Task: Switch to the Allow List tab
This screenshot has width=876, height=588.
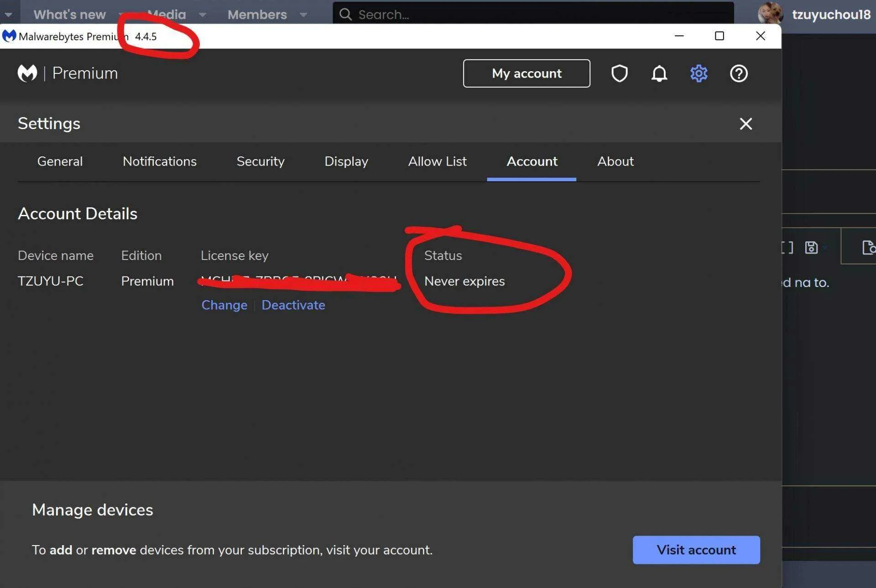Action: point(437,161)
